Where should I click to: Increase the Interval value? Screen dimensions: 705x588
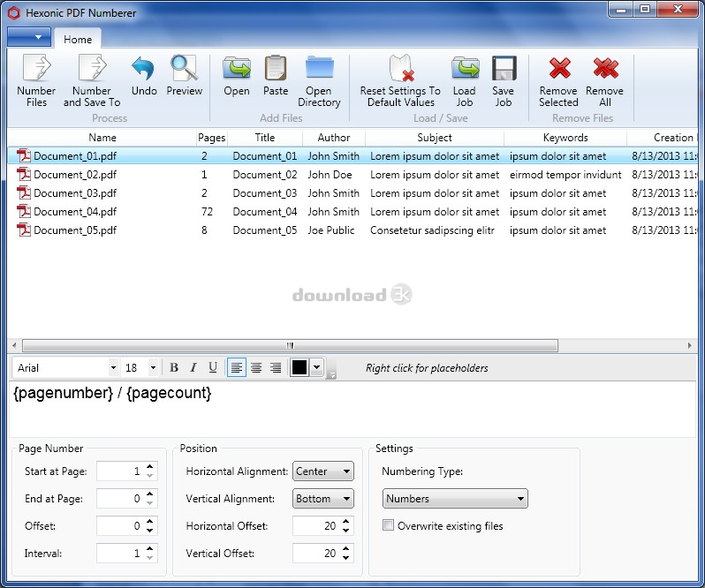pyautogui.click(x=149, y=549)
